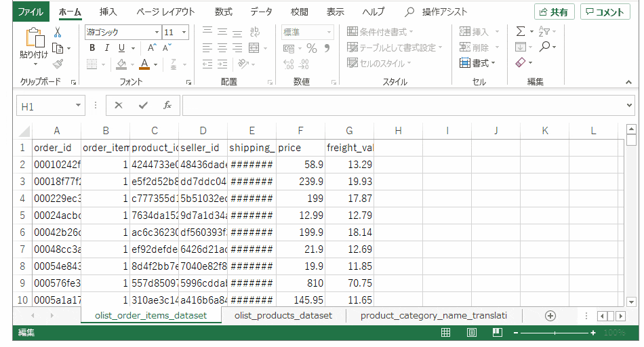Open the font size dropdown

click(184, 32)
